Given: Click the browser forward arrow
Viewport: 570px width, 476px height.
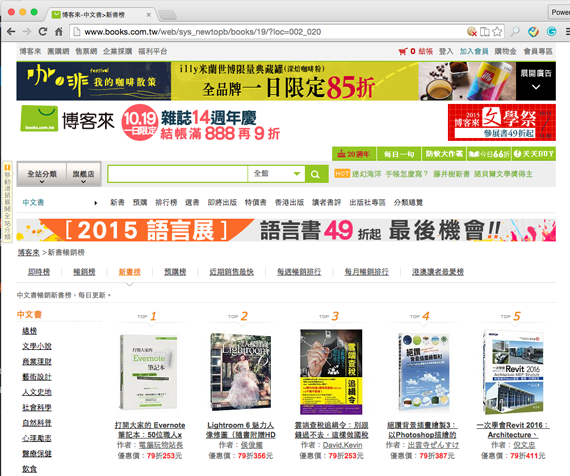Looking at the screenshot, I should click(27, 32).
